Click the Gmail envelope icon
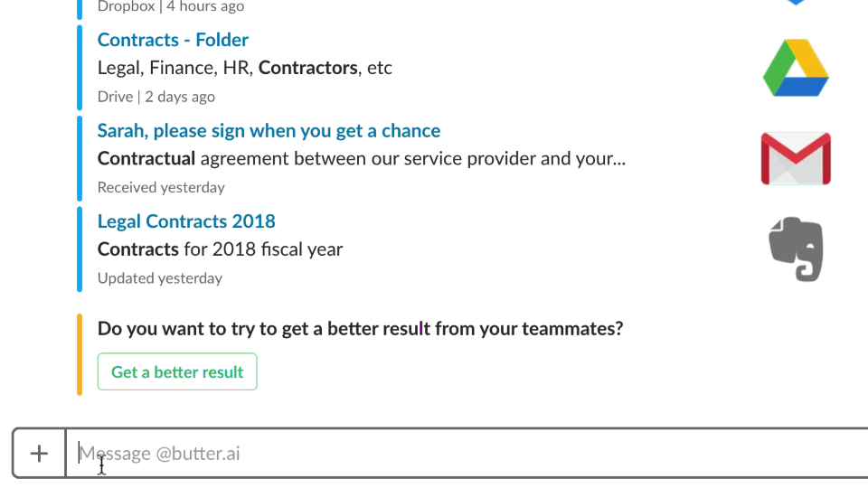The height and width of the screenshot is (488, 868). [796, 158]
